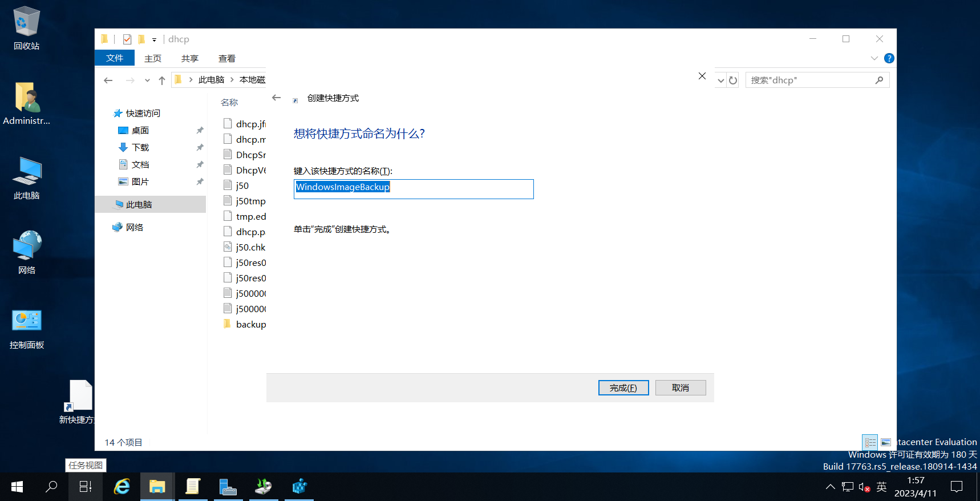The image size is (980, 501).
Task: Open recent locations dropdown arrow
Action: point(147,80)
